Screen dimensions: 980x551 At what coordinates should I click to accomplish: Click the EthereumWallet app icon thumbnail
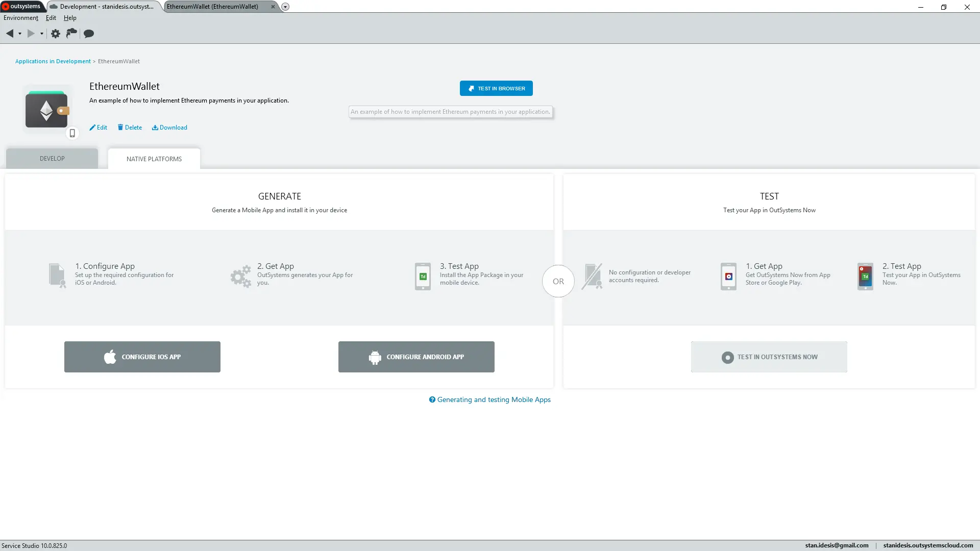click(x=46, y=109)
